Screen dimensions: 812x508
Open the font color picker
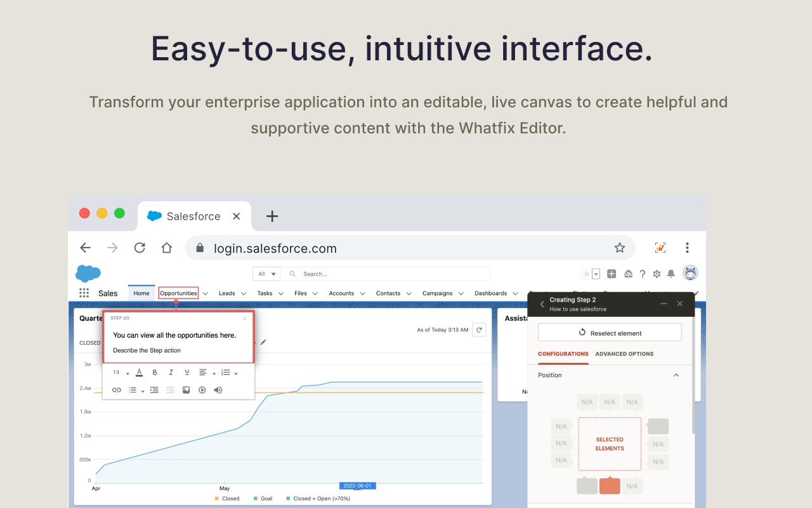click(139, 373)
